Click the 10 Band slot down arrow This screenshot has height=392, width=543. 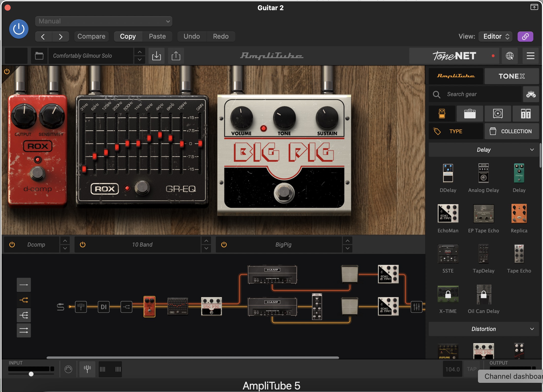pyautogui.click(x=206, y=248)
